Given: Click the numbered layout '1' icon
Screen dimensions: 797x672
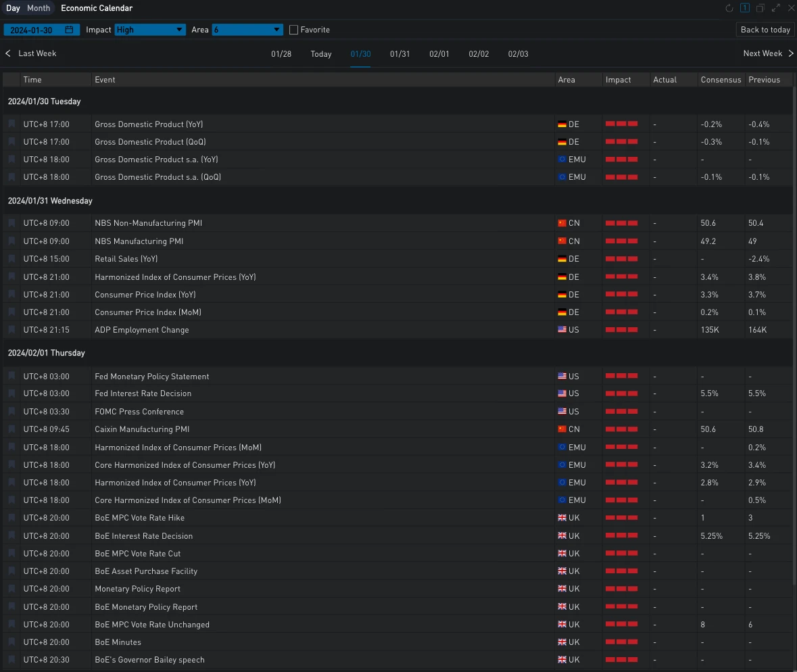Looking at the screenshot, I should click(x=745, y=8).
